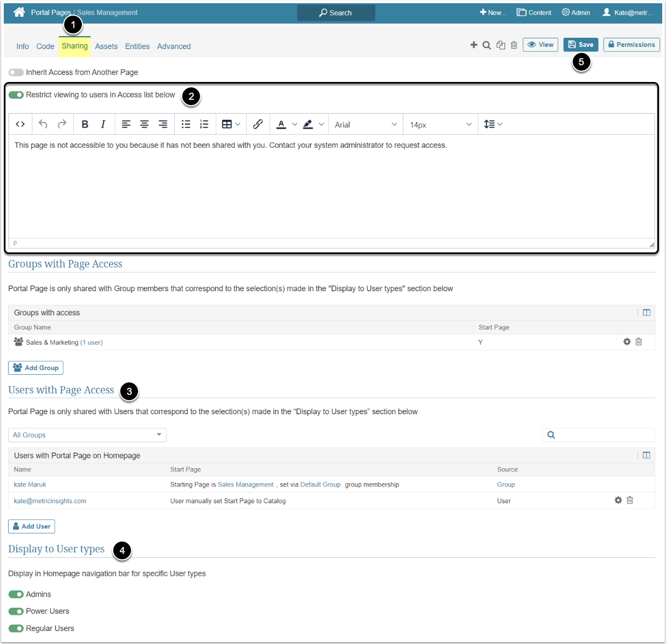666x644 pixels.
Task: Open settings gear for Sales & Marketing group
Action: click(x=627, y=342)
